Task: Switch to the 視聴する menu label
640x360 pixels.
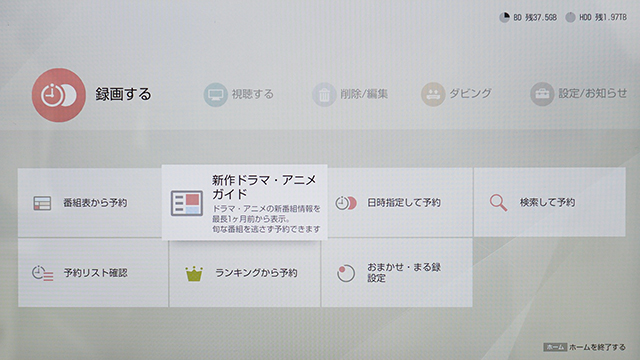Action: 253,94
